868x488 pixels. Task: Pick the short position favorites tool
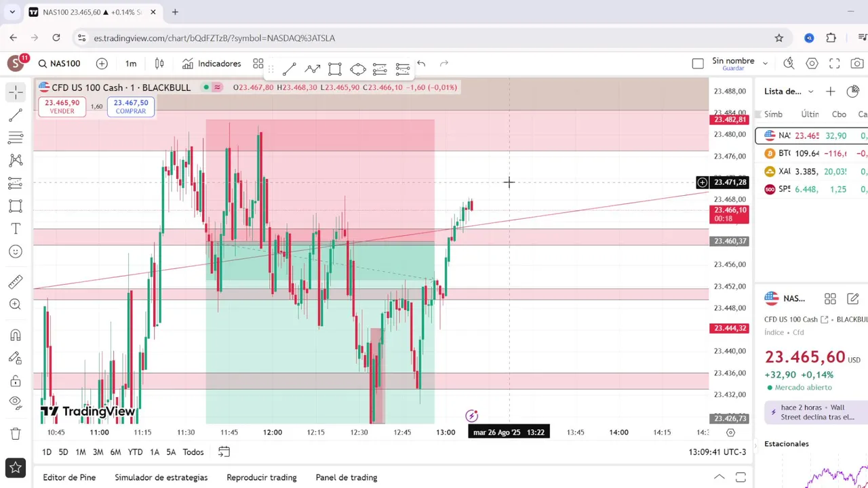[x=403, y=68]
